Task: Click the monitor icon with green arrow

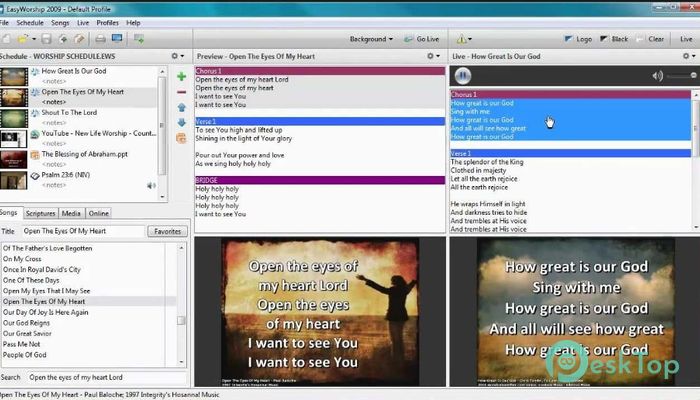Action: pyautogui.click(x=139, y=39)
